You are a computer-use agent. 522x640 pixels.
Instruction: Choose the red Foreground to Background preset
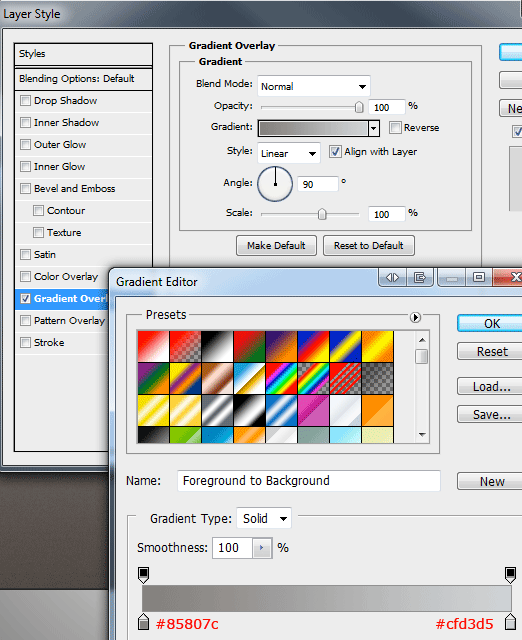(153, 347)
